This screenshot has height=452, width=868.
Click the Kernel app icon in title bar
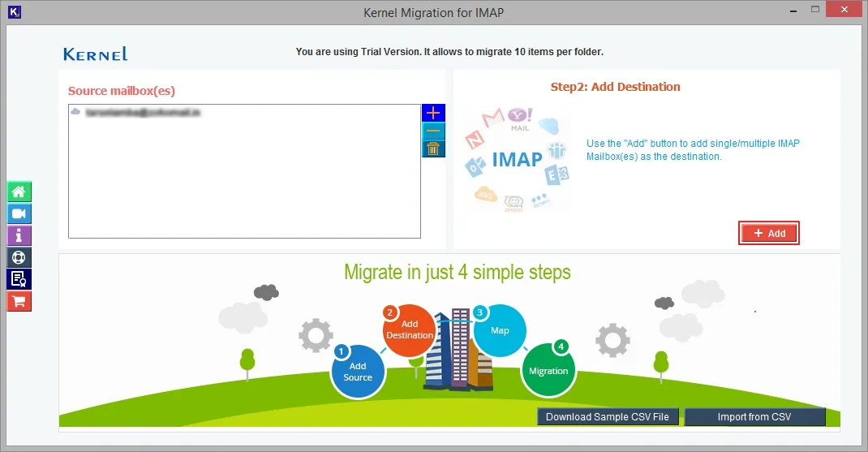(x=15, y=11)
